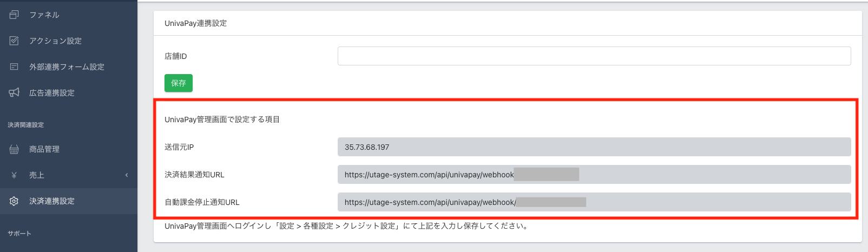Navigate to 商品管理 in the sidebar
868x252 pixels.
44,149
